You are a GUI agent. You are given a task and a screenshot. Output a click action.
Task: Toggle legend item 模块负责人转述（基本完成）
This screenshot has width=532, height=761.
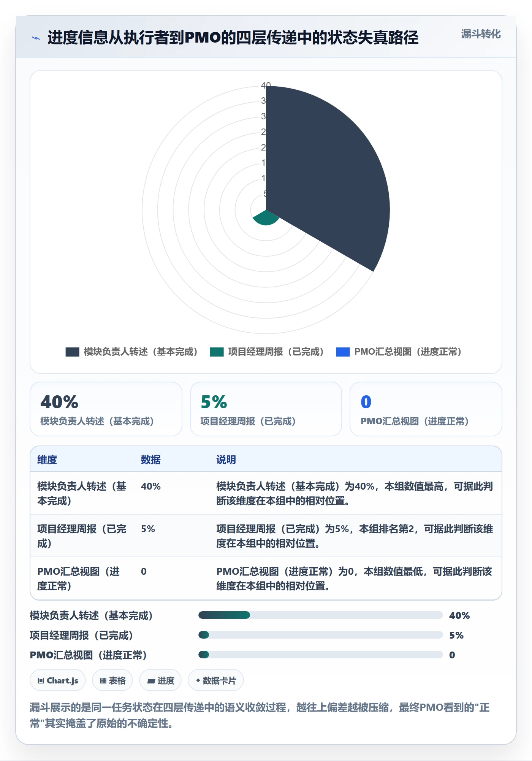(x=131, y=352)
